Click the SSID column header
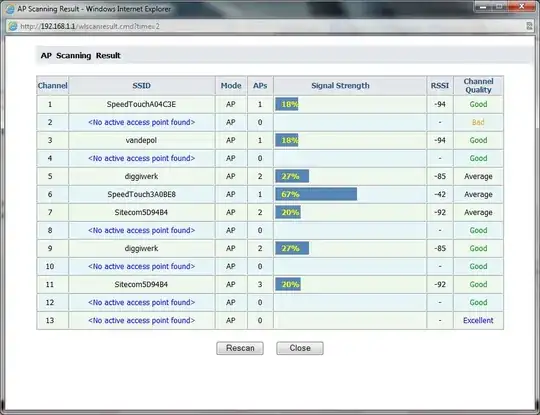Viewport: 540px width, 415px height. point(142,85)
